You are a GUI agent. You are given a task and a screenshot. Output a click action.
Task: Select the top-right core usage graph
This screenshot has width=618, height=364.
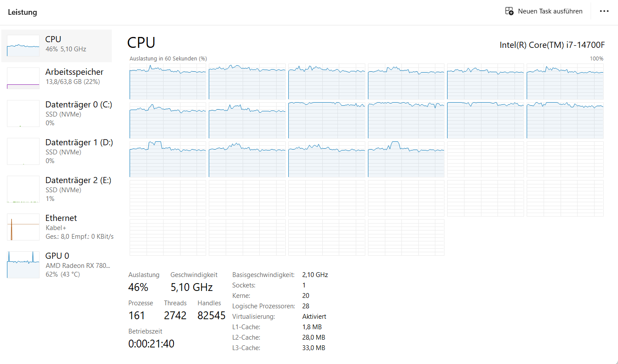point(565,81)
